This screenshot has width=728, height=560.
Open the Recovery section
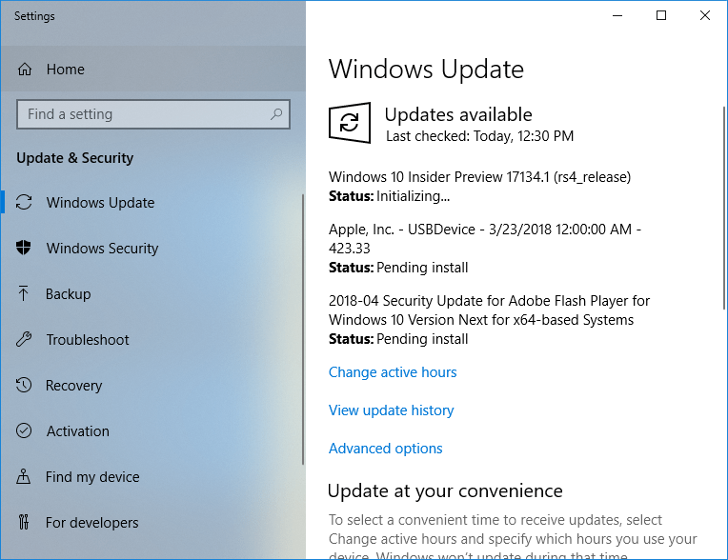tap(152, 385)
